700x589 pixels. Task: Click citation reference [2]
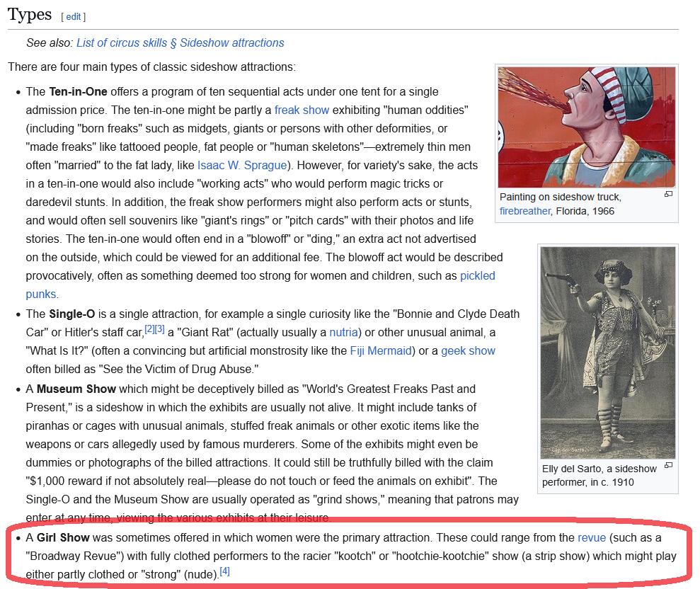click(x=149, y=329)
